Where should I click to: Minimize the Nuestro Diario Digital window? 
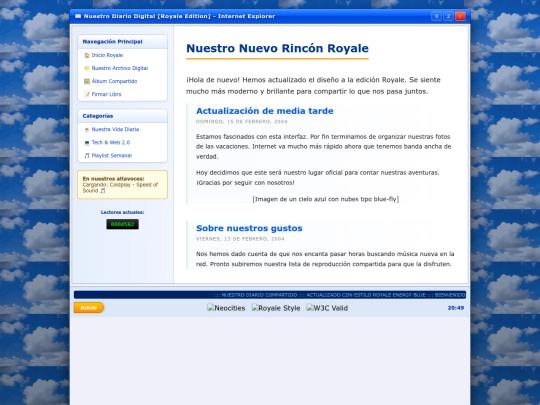coord(436,16)
